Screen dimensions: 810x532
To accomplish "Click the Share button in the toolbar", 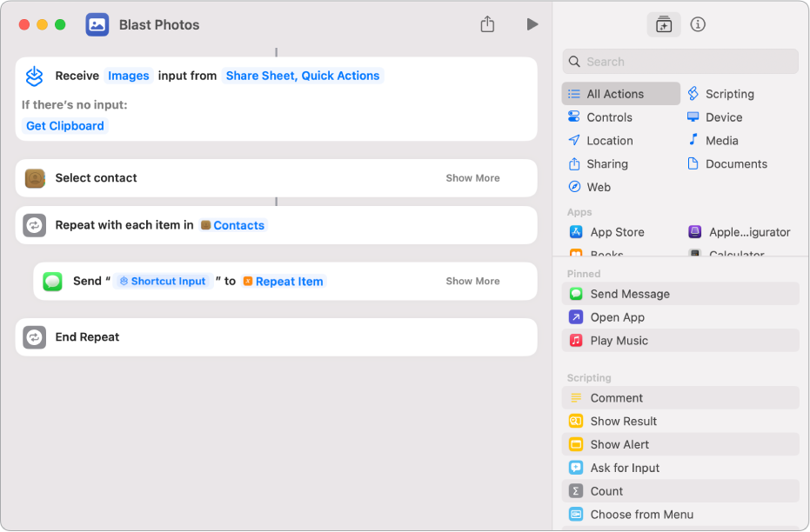I will click(x=487, y=24).
